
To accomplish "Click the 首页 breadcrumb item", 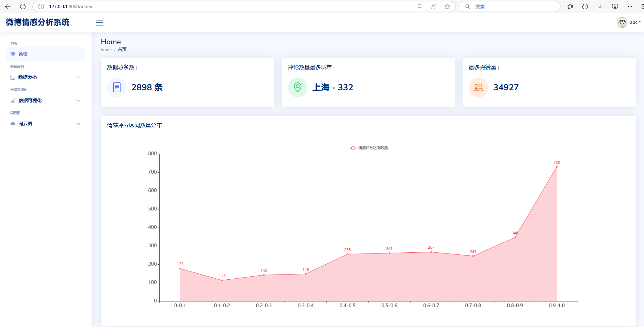I will pos(122,50).
